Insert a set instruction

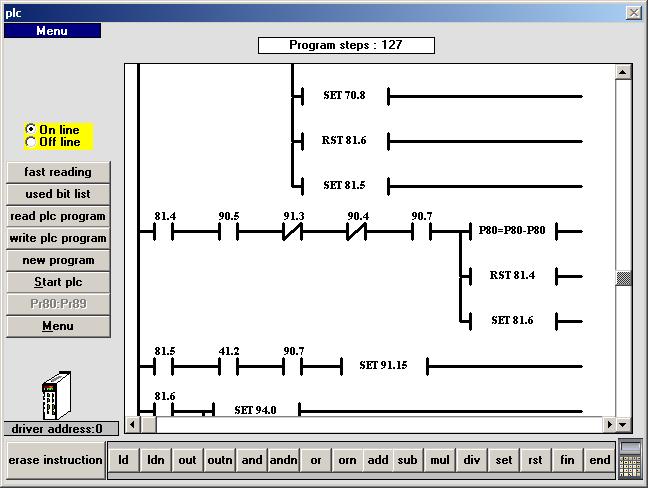504,460
